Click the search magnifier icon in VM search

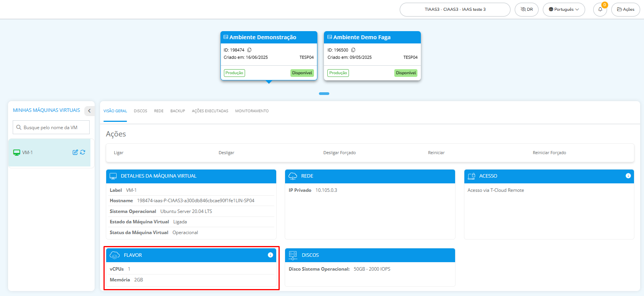click(18, 127)
